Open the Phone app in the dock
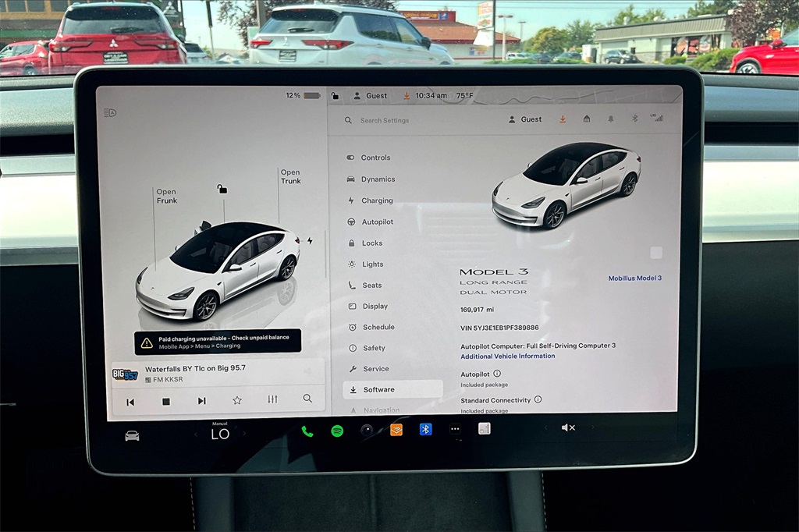The height and width of the screenshot is (532, 799). (307, 431)
